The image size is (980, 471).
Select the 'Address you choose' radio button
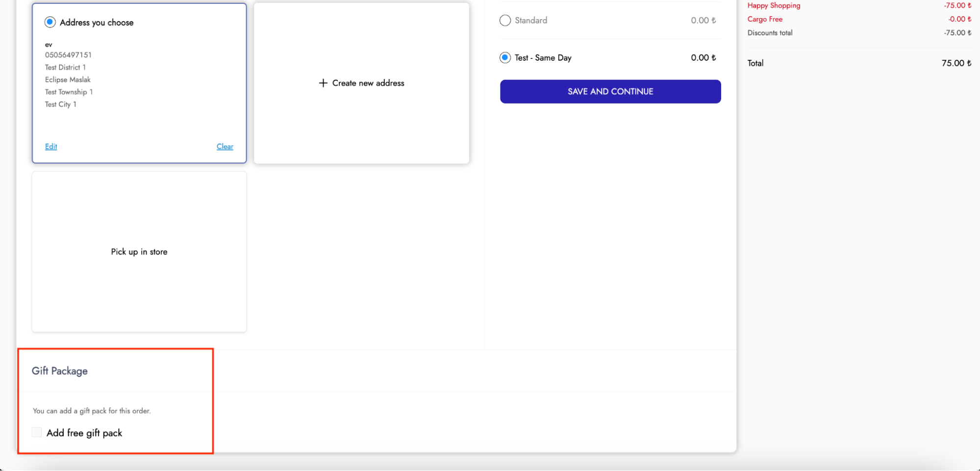50,22
